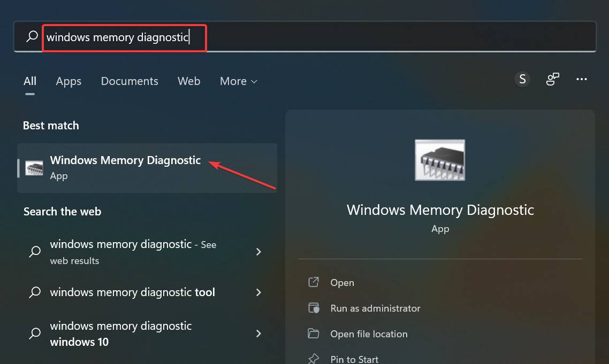Screen dimensions: 609x364
Task: Open the three-dot options menu
Action: point(581,79)
